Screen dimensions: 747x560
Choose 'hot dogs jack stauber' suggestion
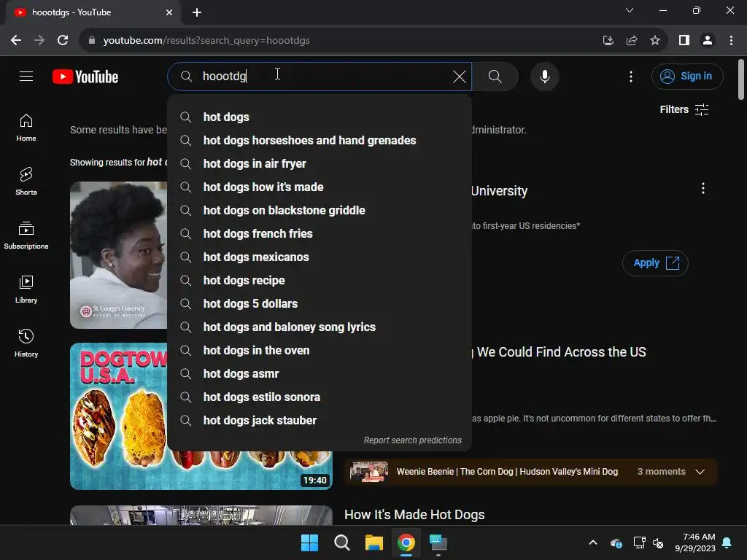click(x=320, y=421)
